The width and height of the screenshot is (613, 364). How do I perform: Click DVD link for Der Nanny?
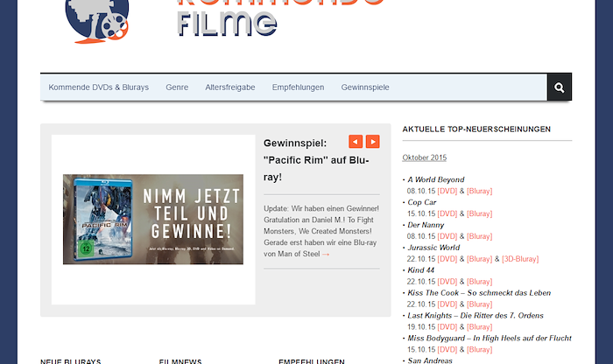coord(447,236)
